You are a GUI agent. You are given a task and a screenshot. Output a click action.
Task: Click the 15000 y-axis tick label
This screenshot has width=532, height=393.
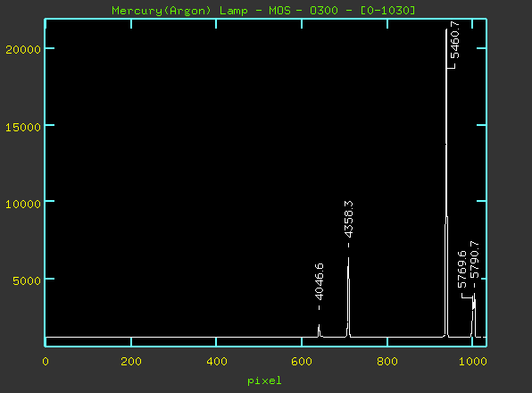point(23,127)
